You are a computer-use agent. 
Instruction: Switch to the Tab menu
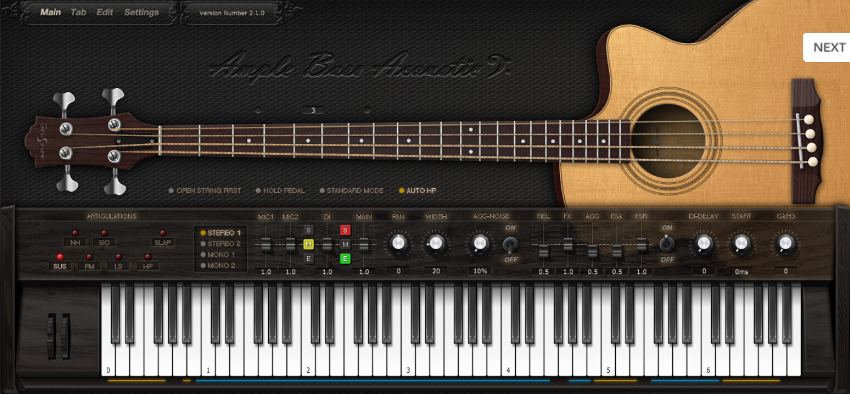79,12
